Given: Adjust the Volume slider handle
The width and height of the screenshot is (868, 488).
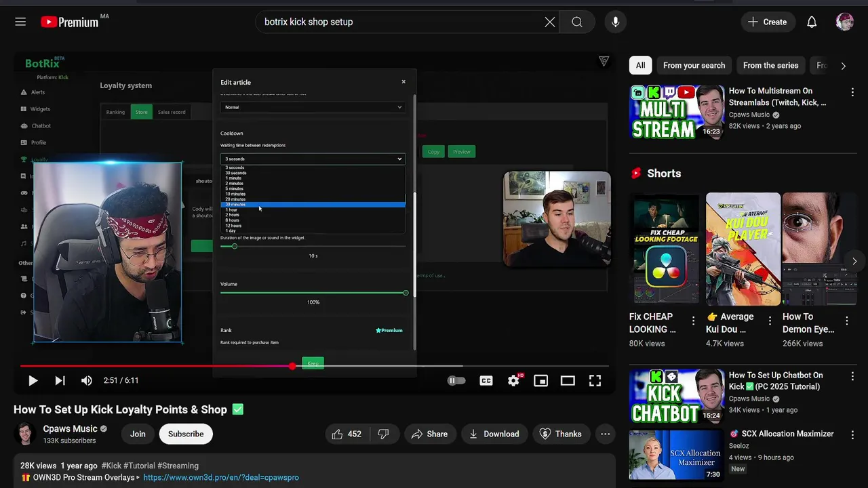Looking at the screenshot, I should click(x=406, y=293).
